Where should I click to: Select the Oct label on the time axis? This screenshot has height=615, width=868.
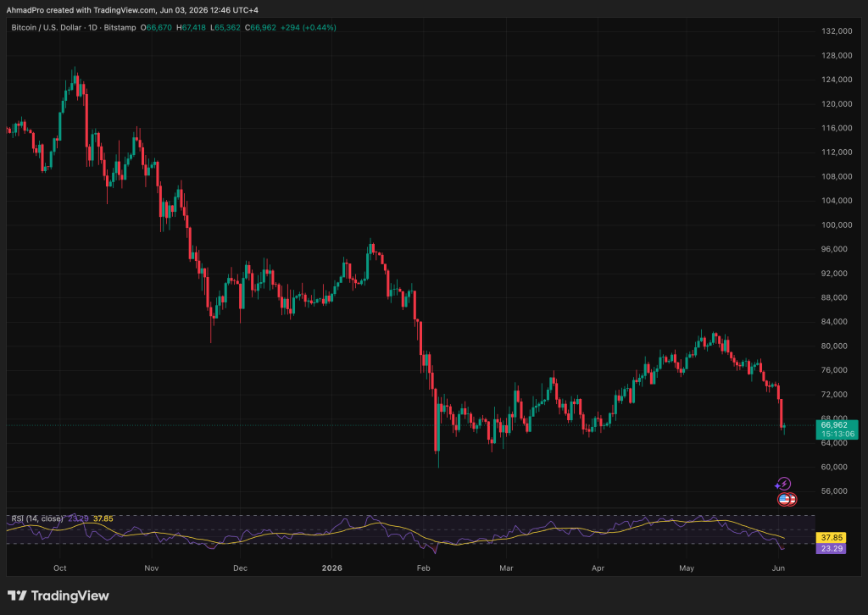60,568
